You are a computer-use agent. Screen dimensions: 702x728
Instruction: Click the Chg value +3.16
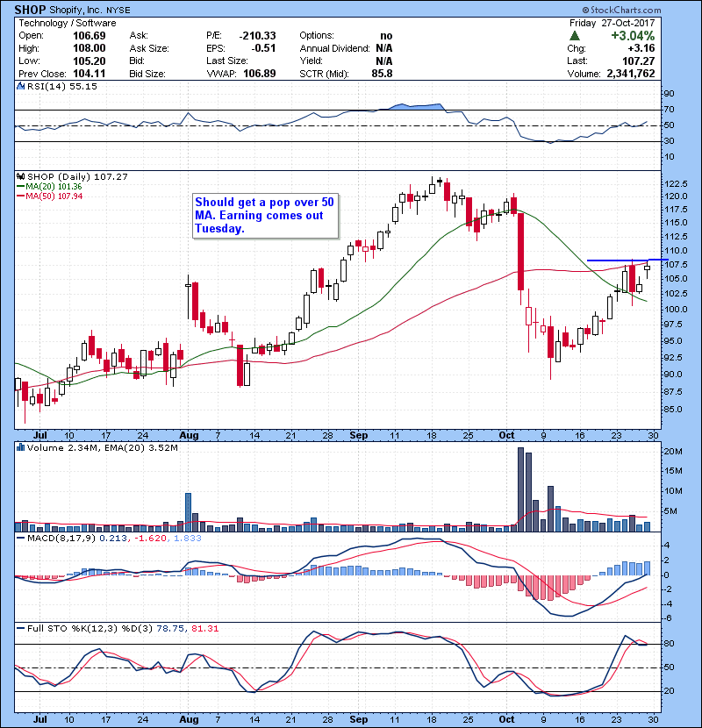(x=641, y=48)
